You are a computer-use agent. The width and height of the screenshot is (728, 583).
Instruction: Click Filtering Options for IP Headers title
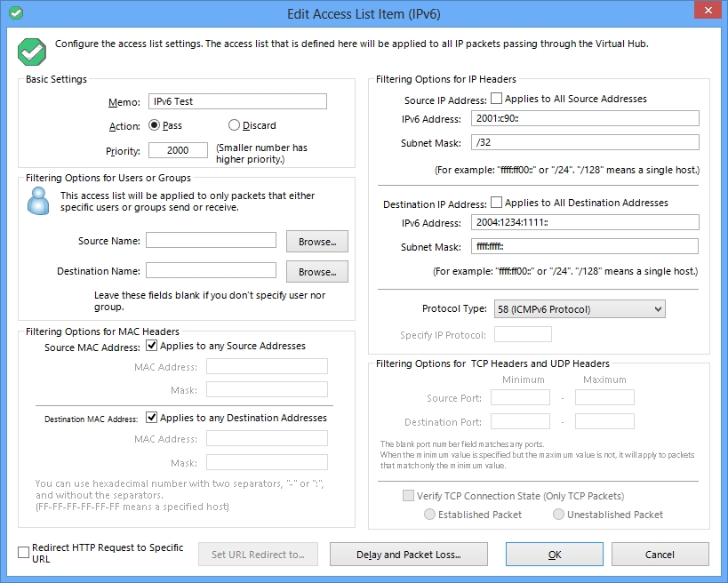pyautogui.click(x=445, y=79)
